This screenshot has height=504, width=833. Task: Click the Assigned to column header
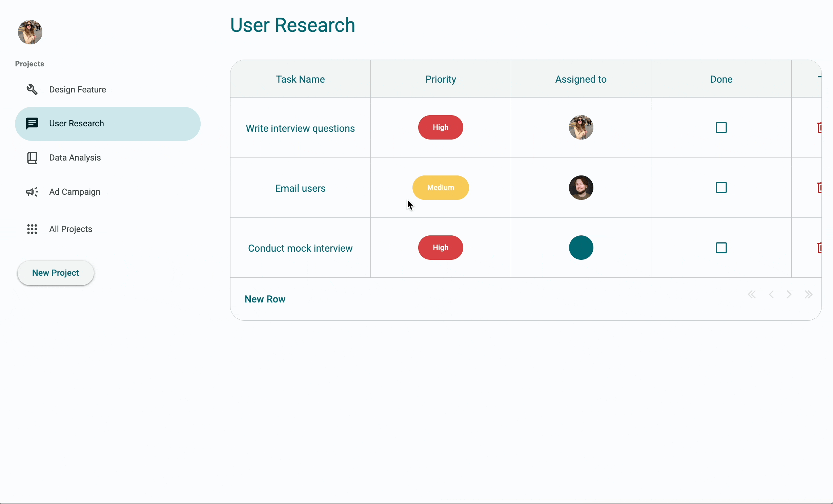point(581,79)
